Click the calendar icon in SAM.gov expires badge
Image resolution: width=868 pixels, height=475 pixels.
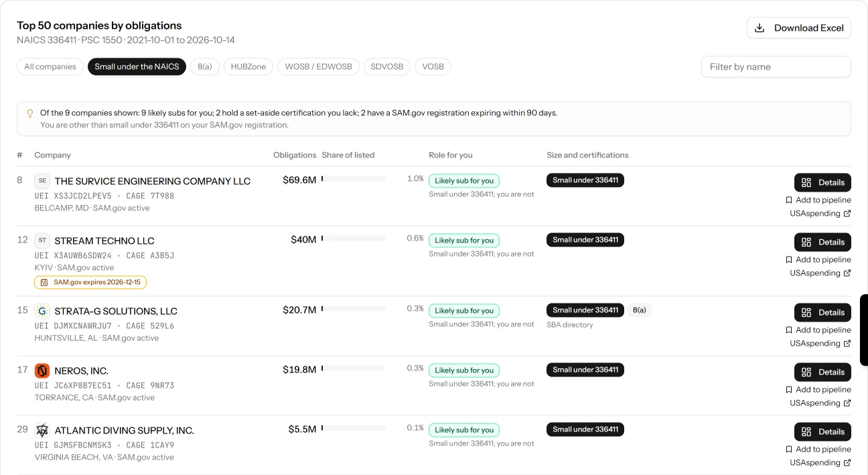(x=44, y=283)
